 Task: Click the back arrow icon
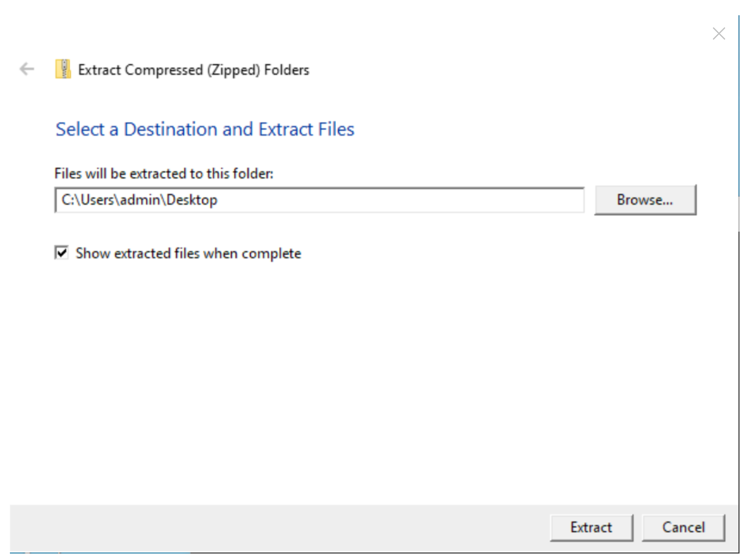tap(27, 69)
